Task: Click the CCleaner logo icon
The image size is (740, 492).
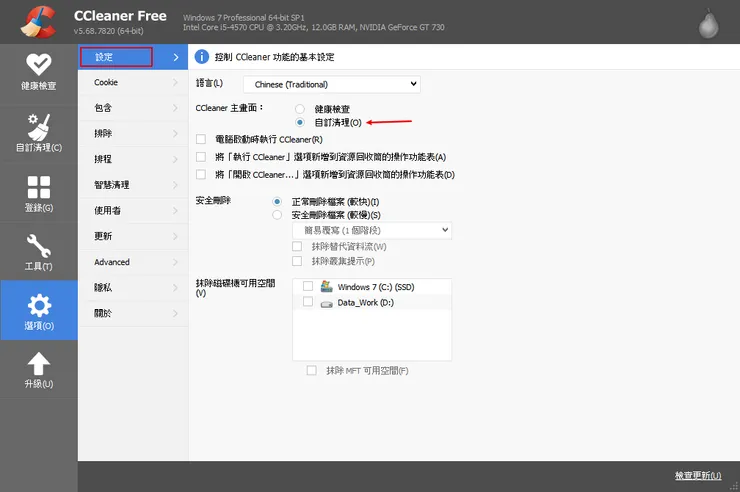Action: click(39, 22)
